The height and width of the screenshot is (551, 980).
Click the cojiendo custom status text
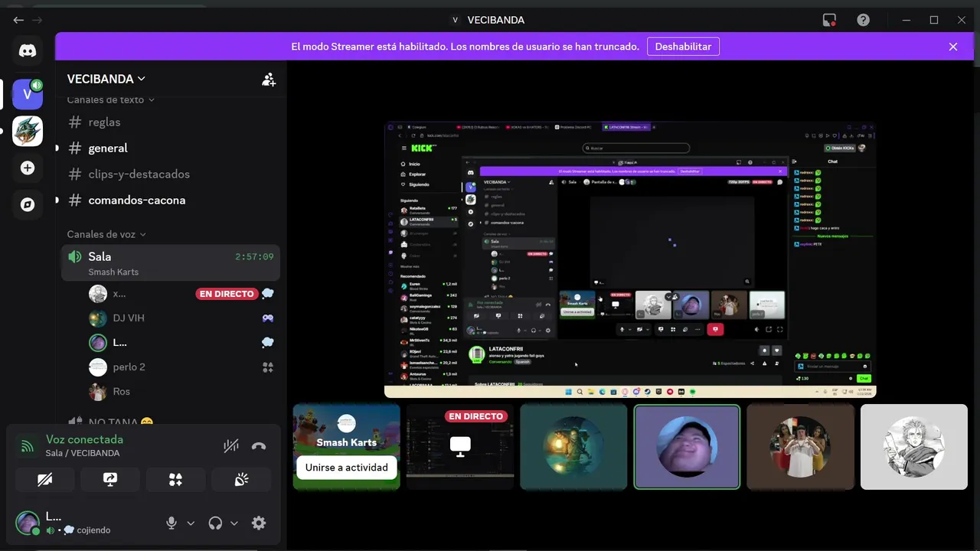click(x=93, y=530)
